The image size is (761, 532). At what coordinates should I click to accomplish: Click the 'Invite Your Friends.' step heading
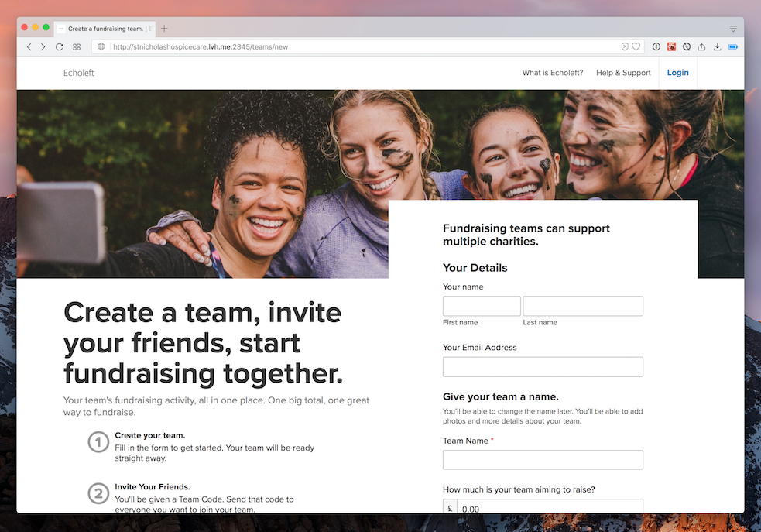[x=153, y=487]
